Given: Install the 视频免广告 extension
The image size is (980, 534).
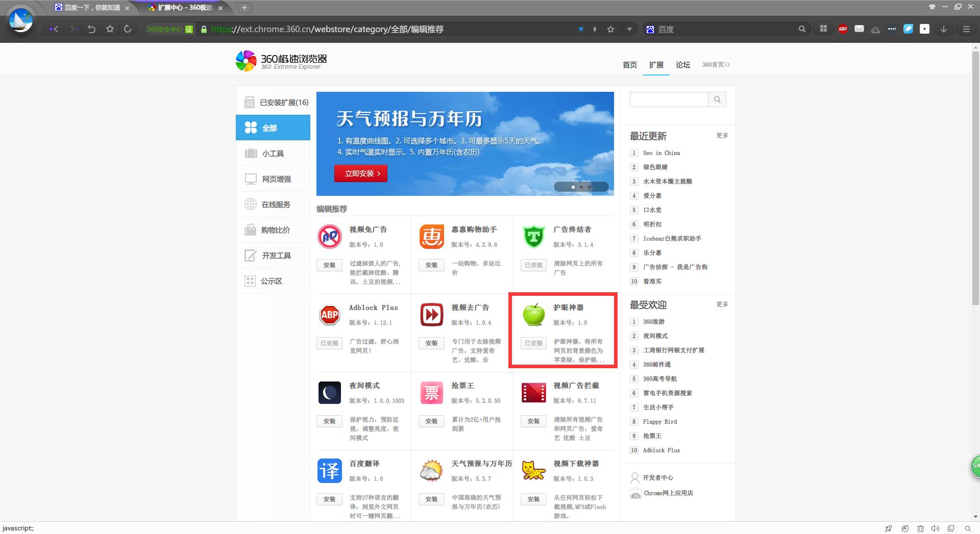Looking at the screenshot, I should (329, 265).
